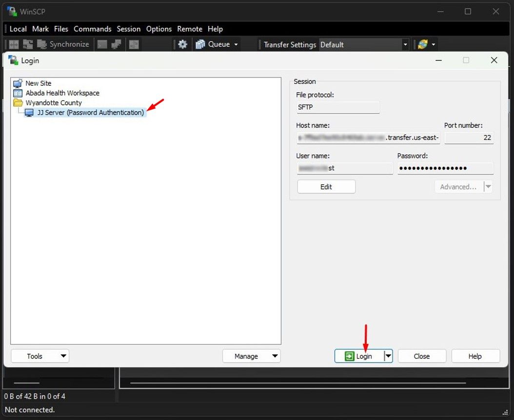This screenshot has height=420, width=514.
Task: Expand the Login button dropdown arrow
Action: [x=388, y=356]
